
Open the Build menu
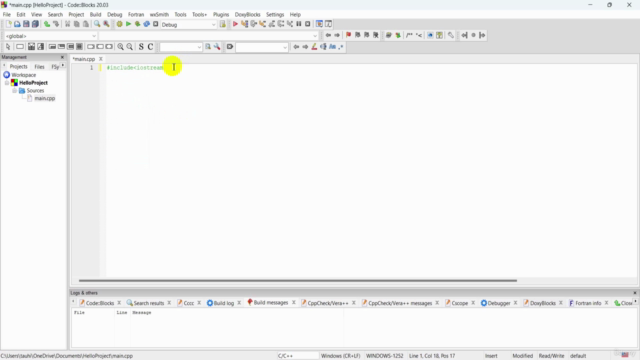click(x=96, y=14)
